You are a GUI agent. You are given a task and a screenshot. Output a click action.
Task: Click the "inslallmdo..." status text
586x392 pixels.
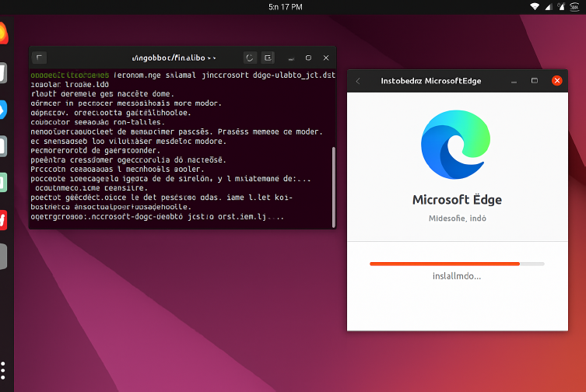[457, 276]
